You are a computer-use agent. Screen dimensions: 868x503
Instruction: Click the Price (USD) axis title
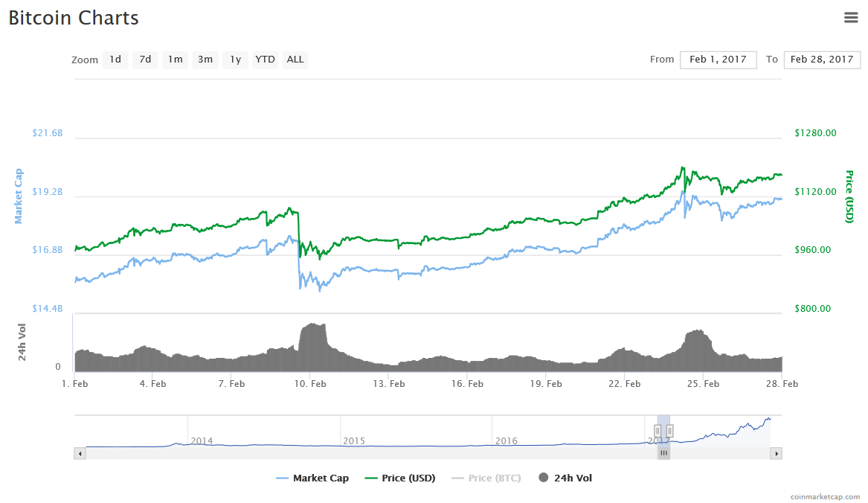pos(849,196)
